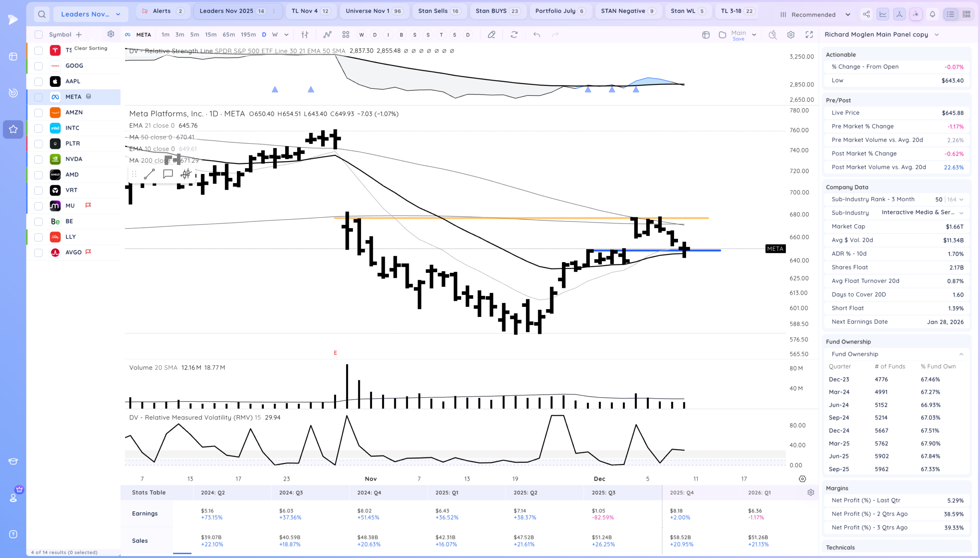Click the fullscreen chart icon
980x558 pixels.
pos(808,34)
